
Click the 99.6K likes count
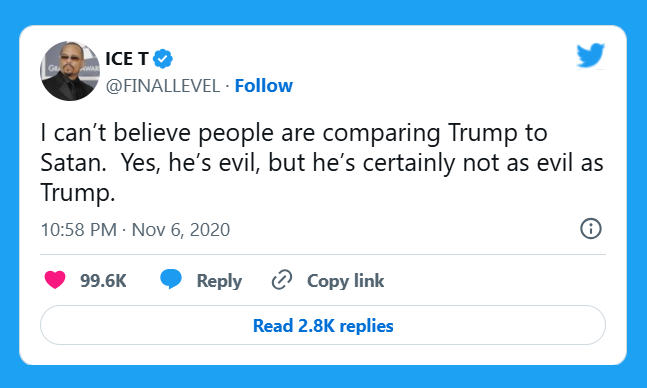[x=103, y=281]
